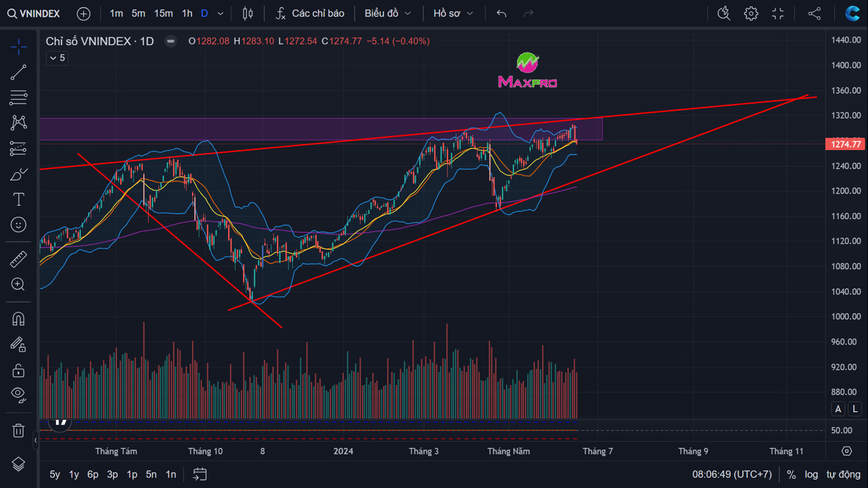Open price scale settings gear at bottom right
The image size is (868, 488).
click(x=846, y=451)
